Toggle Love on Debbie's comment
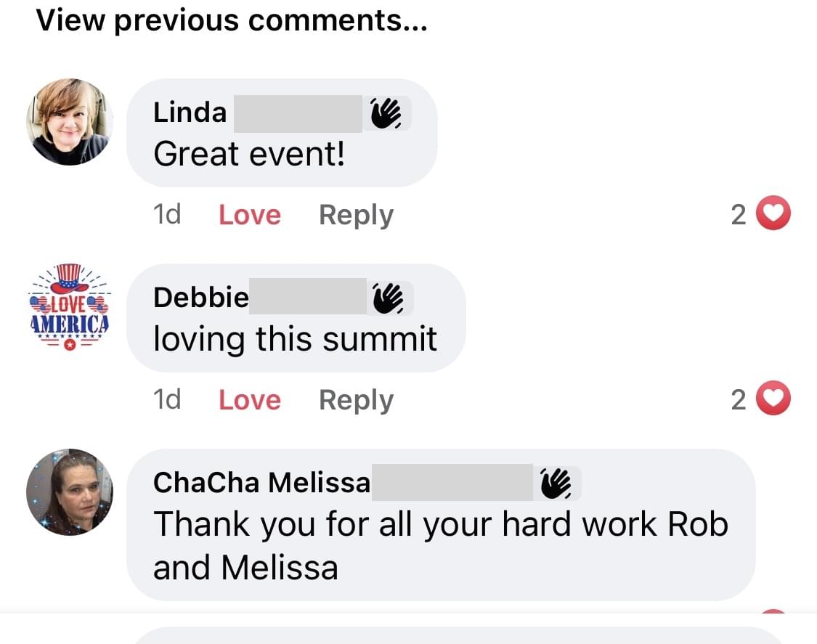The image size is (817, 644). coord(250,399)
